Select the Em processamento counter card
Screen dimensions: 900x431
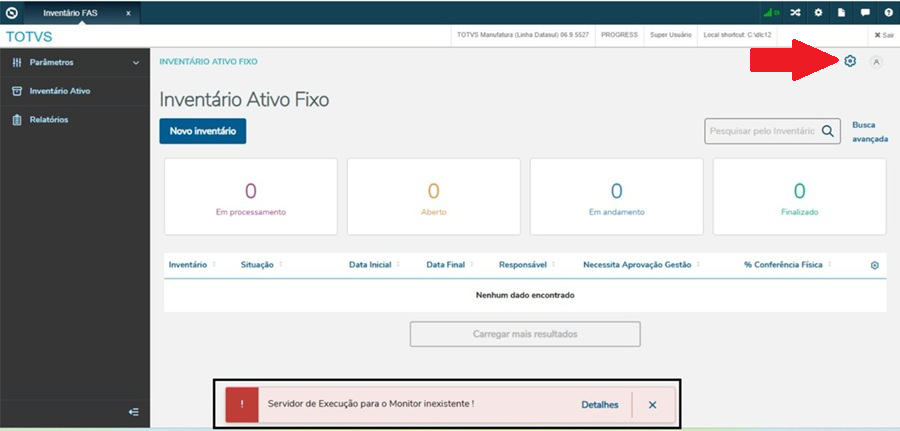[251, 197]
